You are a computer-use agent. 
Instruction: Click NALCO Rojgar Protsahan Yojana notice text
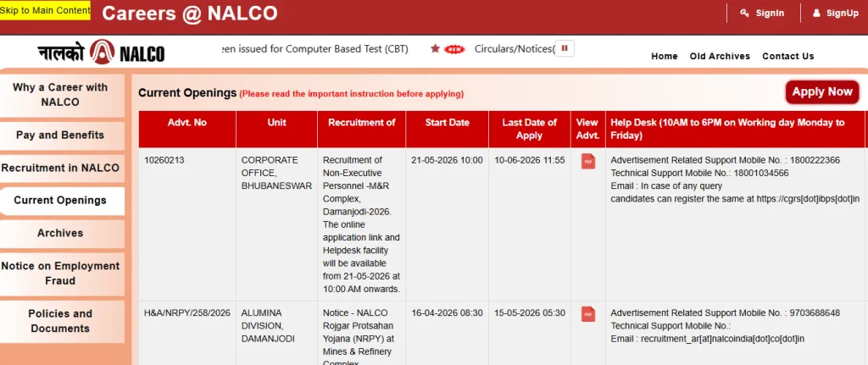click(x=358, y=336)
